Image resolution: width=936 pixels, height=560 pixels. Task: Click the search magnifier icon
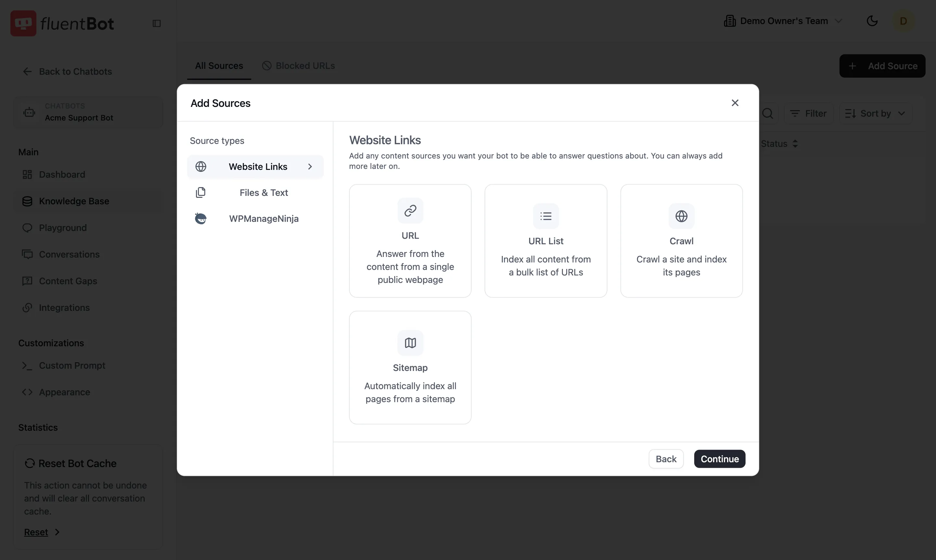(768, 113)
